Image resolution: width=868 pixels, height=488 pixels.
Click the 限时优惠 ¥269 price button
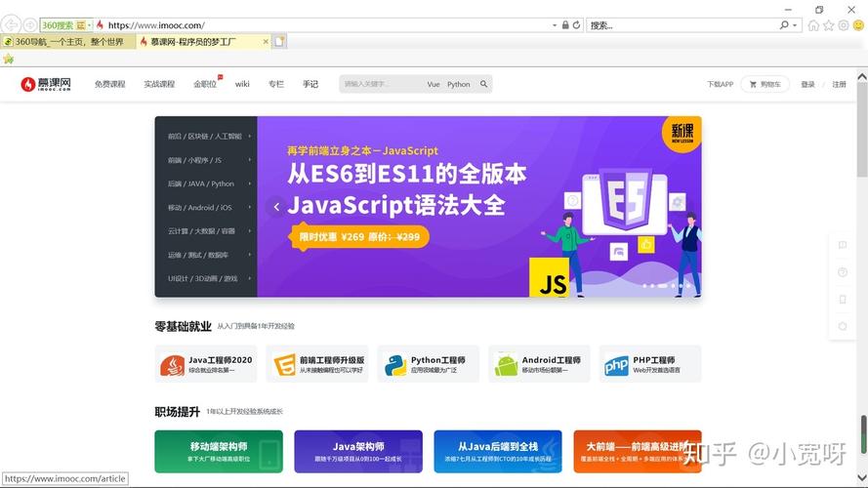click(x=359, y=237)
